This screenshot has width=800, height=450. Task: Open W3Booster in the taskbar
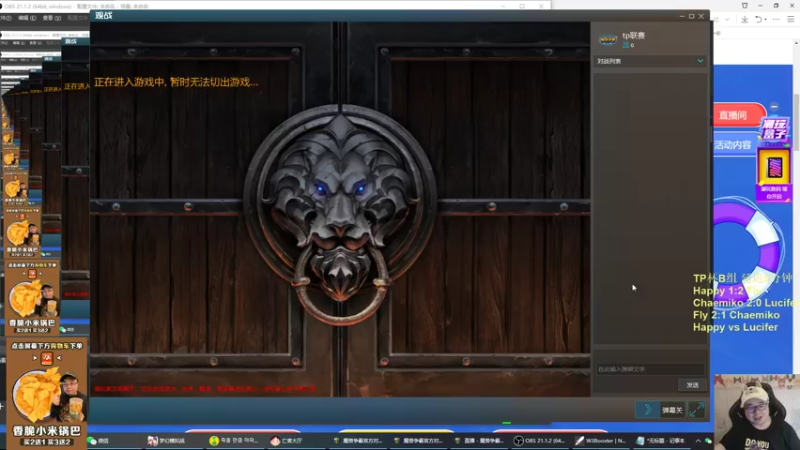pyautogui.click(x=601, y=441)
